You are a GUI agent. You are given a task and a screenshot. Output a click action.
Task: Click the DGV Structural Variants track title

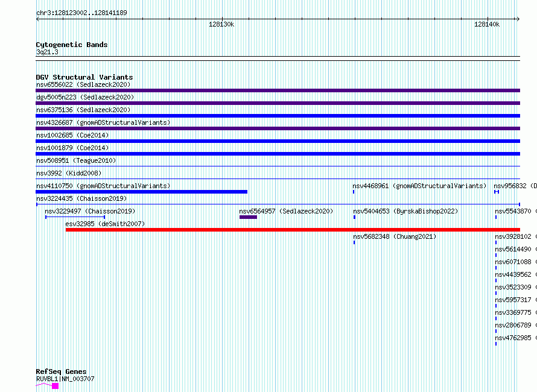coord(84,77)
